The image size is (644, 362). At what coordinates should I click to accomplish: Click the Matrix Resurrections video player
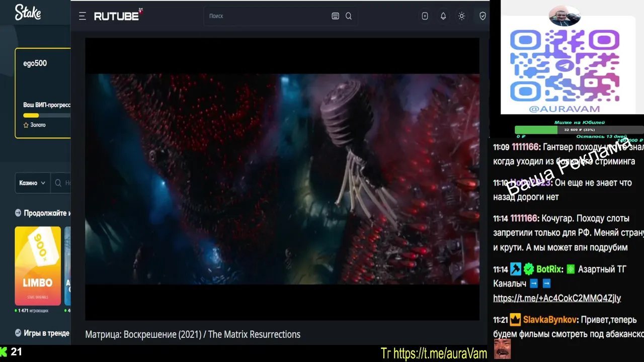point(282,179)
